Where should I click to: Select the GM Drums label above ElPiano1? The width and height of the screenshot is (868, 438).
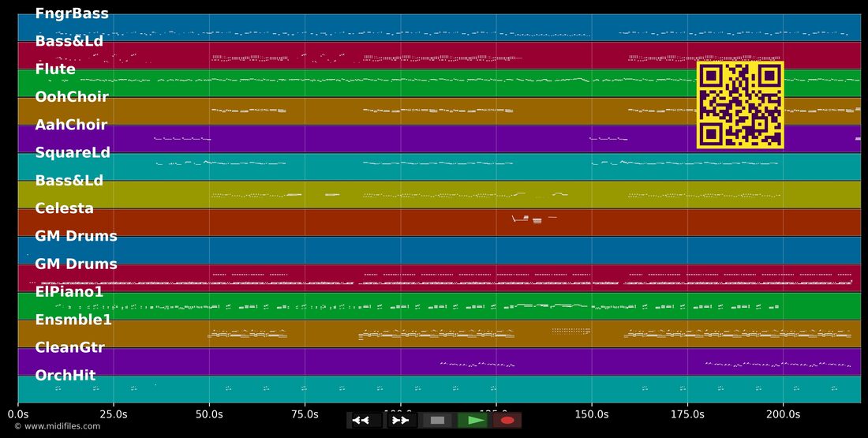click(76, 264)
